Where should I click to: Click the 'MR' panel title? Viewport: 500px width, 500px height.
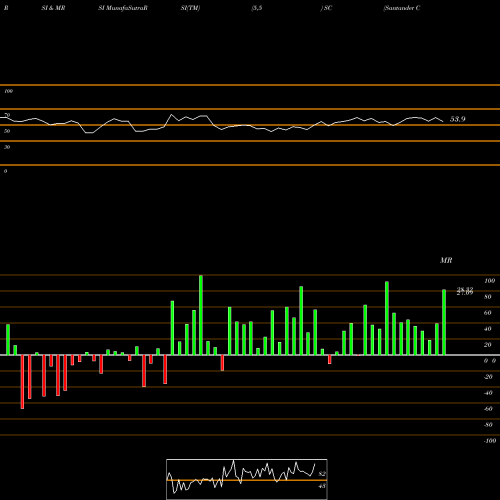click(x=446, y=260)
